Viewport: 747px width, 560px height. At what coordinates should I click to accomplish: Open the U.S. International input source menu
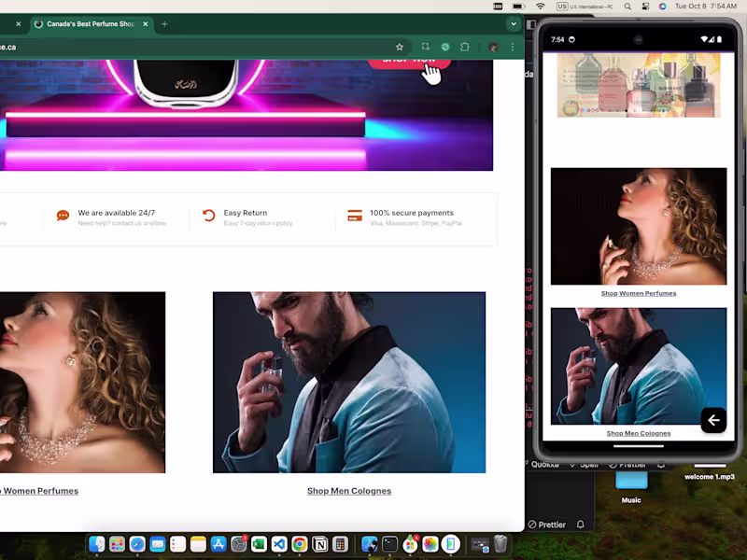coord(585,7)
